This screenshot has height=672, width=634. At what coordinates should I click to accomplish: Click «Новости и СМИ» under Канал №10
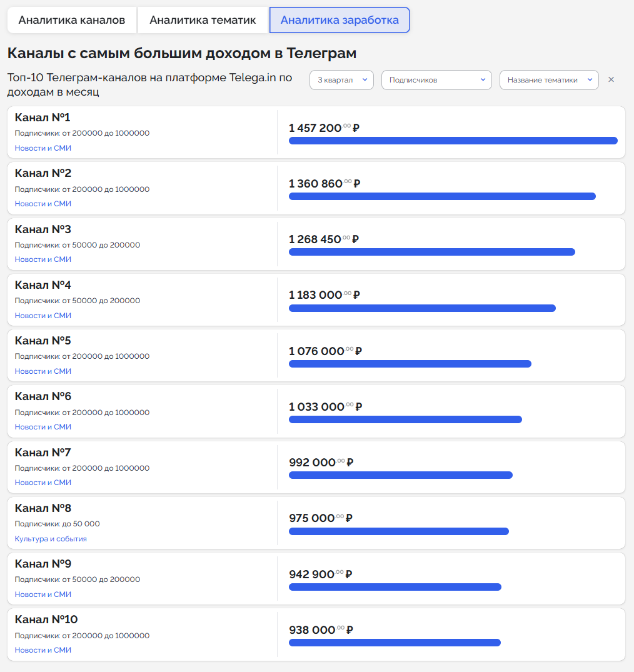43,650
